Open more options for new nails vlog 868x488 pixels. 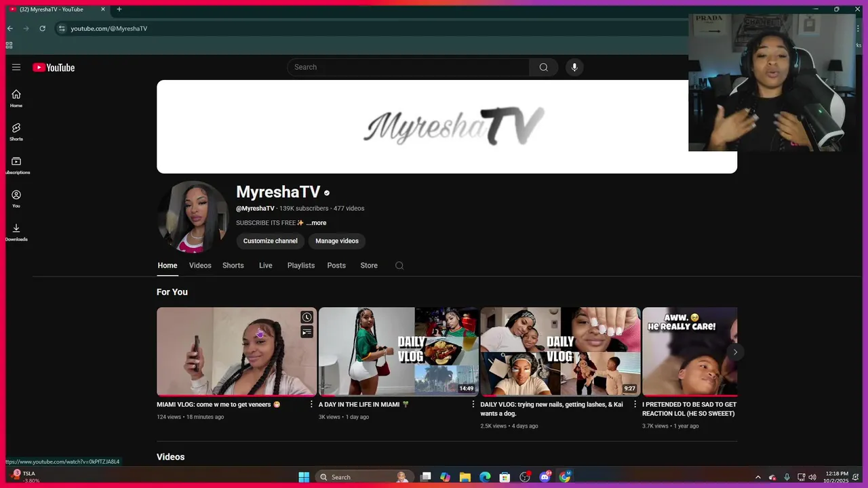pos(635,404)
